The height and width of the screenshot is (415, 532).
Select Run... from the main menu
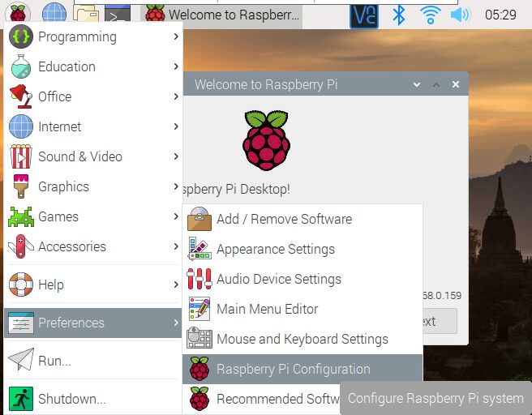point(93,360)
